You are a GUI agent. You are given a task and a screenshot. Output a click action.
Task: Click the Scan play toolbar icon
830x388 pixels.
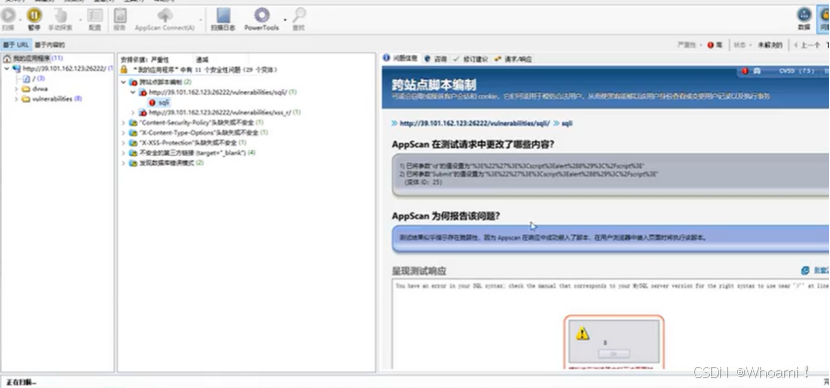(8, 15)
